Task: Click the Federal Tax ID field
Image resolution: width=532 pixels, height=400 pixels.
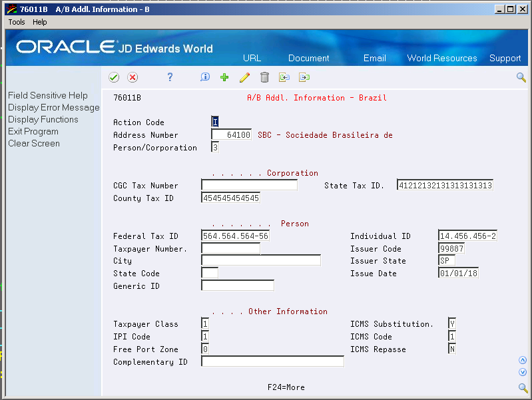Action: tap(236, 236)
